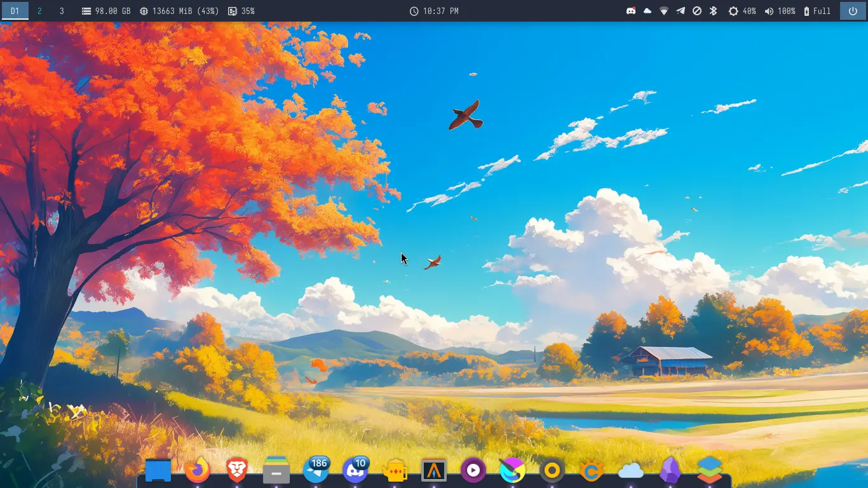868x488 pixels.
Task: Click the Wi-Fi network indicator
Action: 664,10
